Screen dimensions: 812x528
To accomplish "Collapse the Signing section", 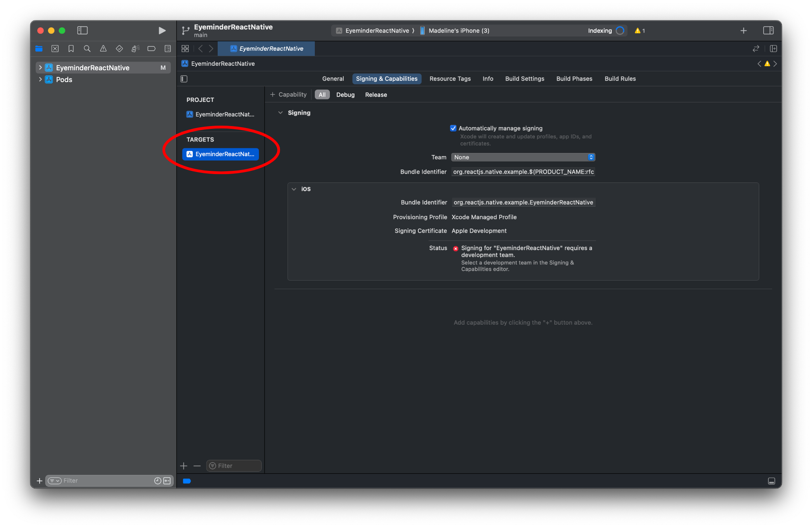I will pyautogui.click(x=280, y=113).
